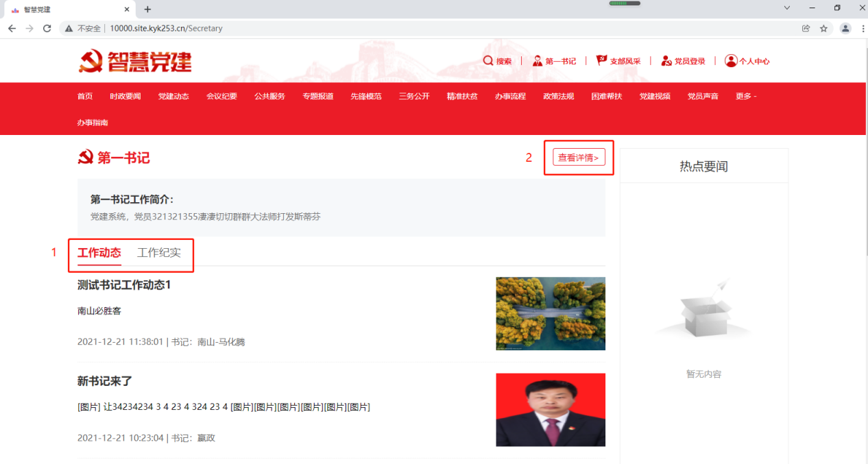Bookmark this page with star icon
The width and height of the screenshot is (868, 464).
(823, 28)
